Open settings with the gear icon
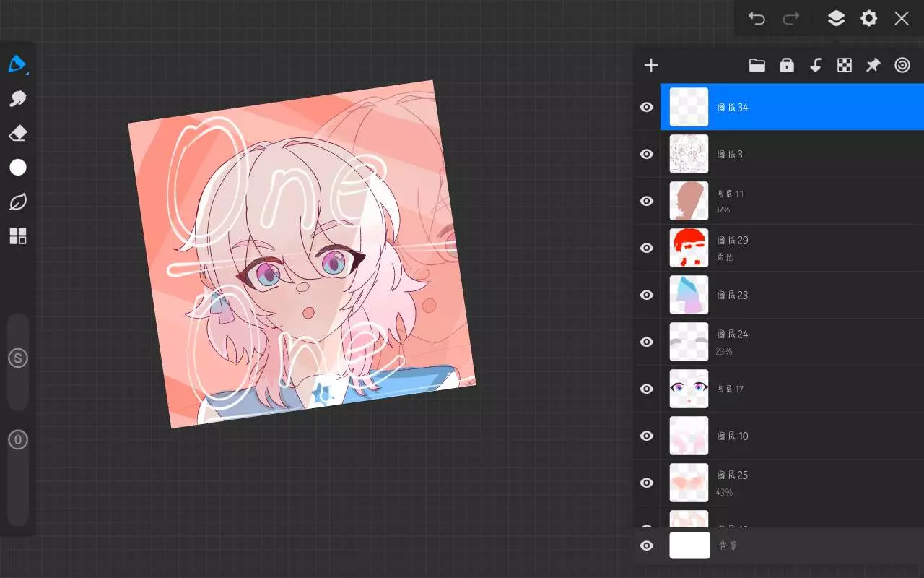 tap(869, 18)
